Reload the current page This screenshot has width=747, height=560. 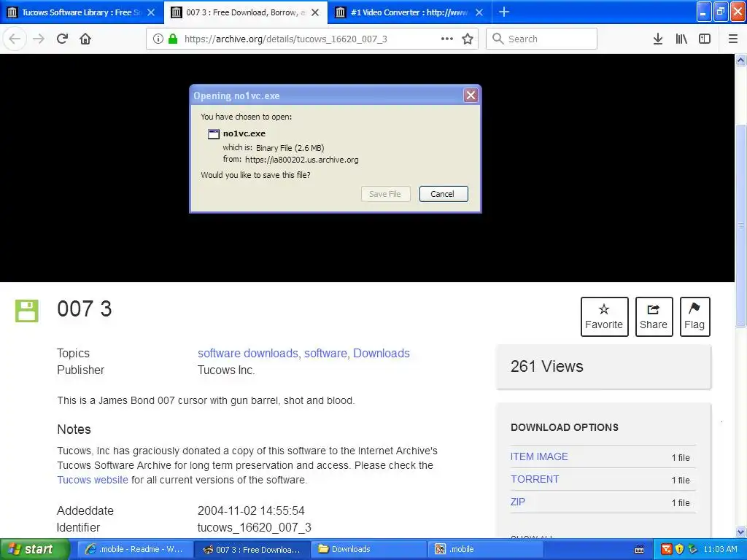coord(63,39)
